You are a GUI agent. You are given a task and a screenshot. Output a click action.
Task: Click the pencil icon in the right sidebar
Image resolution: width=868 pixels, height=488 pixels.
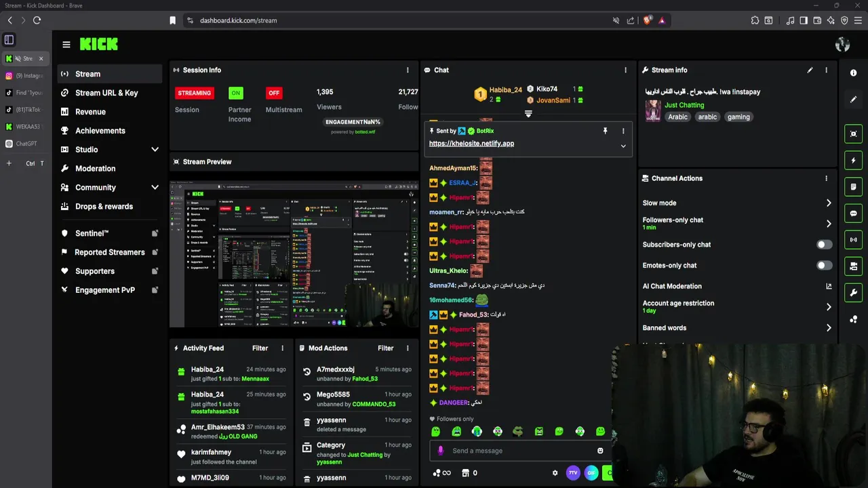coord(853,100)
